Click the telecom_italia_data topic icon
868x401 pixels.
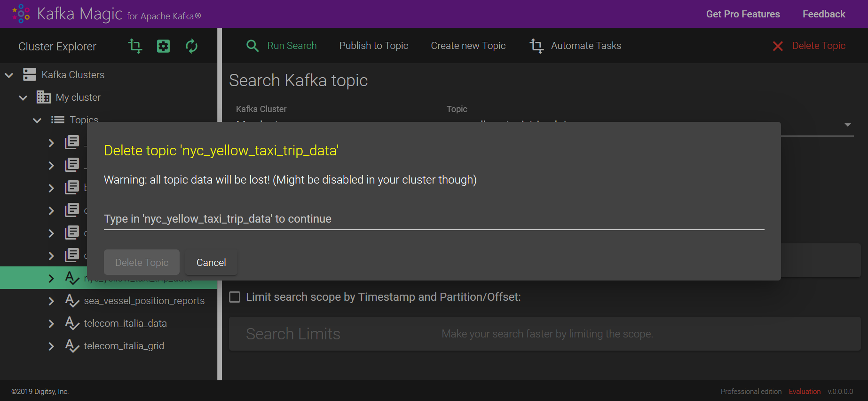(72, 323)
